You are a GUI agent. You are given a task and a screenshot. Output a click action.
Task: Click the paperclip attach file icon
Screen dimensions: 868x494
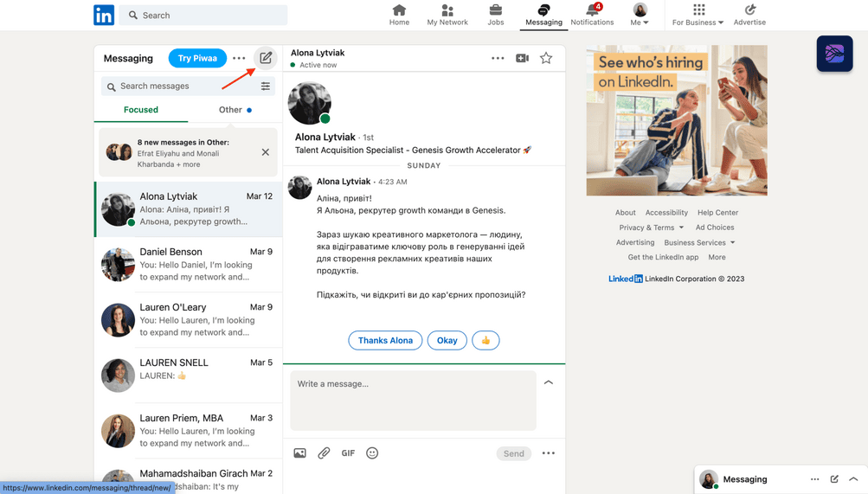324,453
